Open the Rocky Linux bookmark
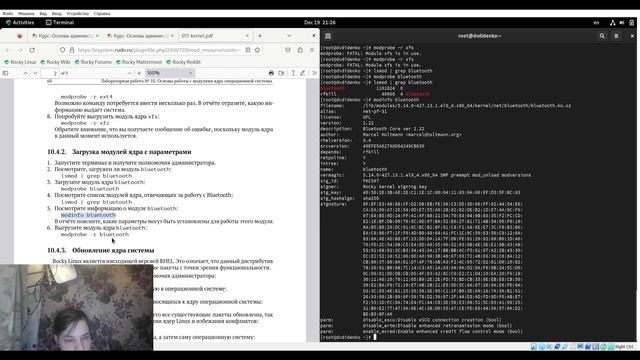640x360 pixels. click(20, 62)
